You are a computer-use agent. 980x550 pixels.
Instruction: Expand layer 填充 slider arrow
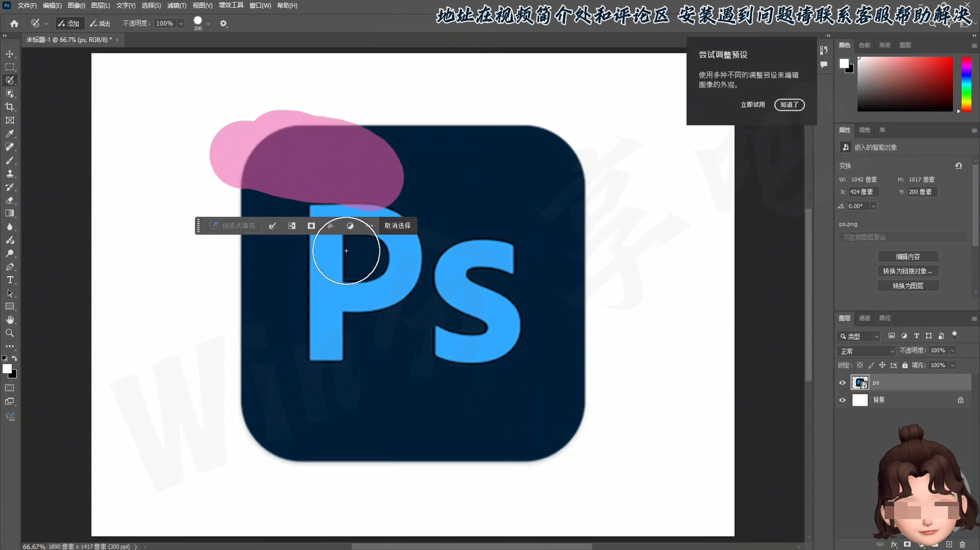[952, 365]
